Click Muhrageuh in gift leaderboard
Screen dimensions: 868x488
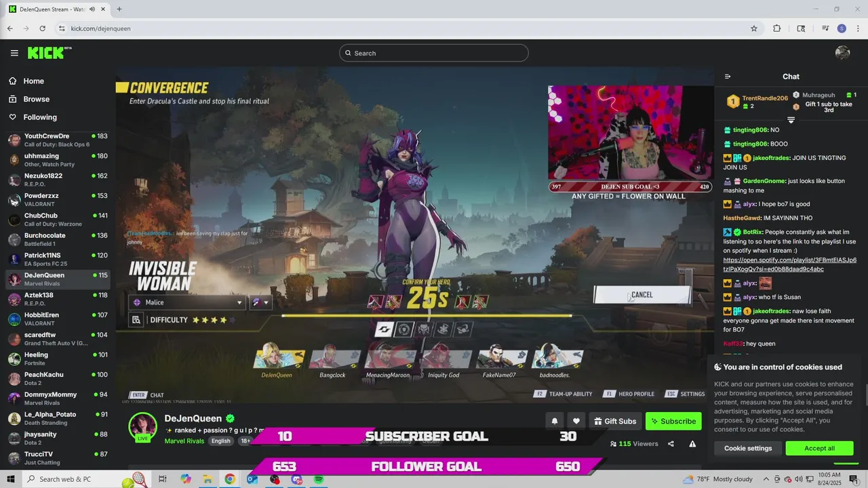pyautogui.click(x=818, y=95)
